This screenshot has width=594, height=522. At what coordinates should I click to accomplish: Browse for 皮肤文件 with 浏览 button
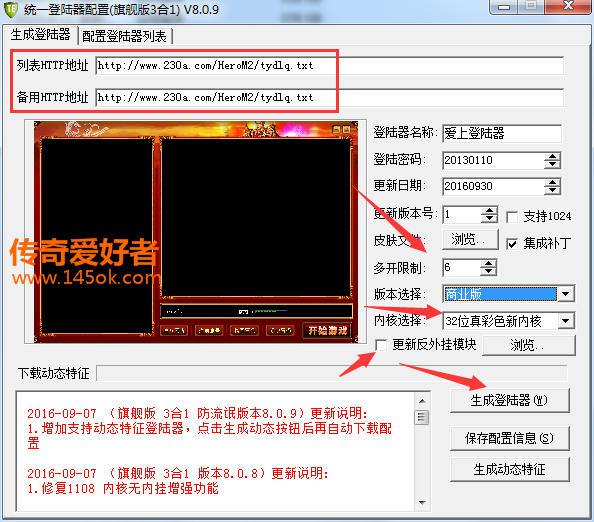[470, 239]
